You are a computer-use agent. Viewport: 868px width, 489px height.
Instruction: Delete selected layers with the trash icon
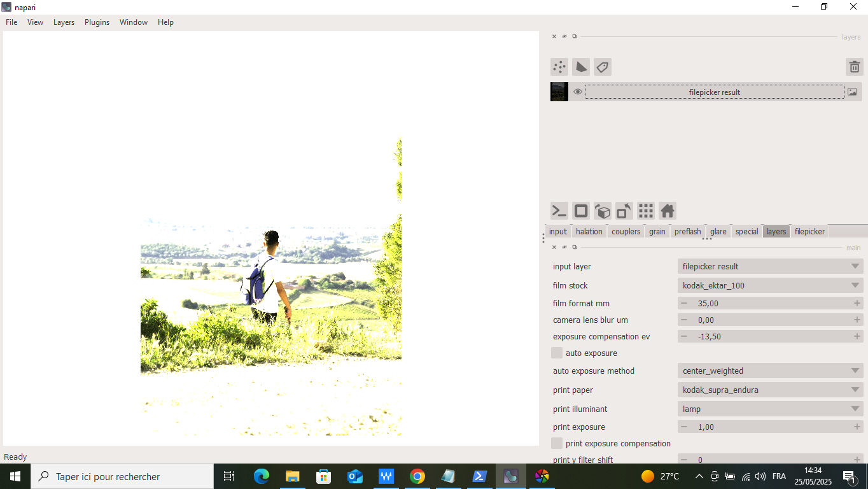[x=855, y=67]
